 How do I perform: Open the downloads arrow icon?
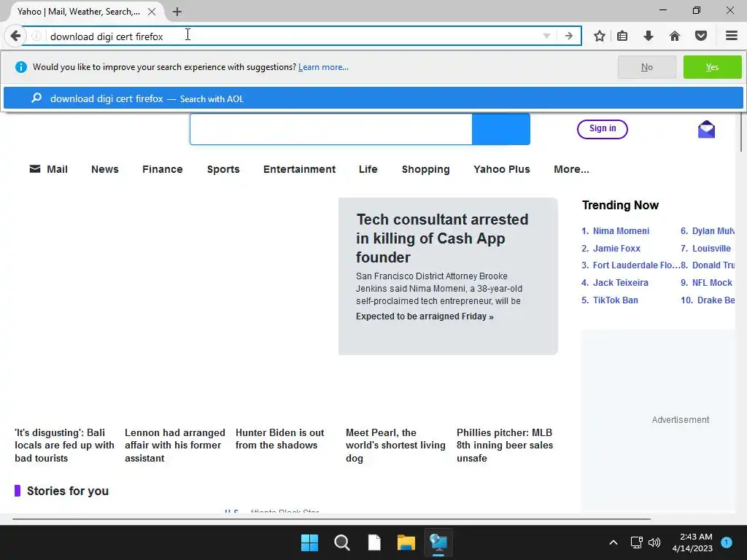click(649, 36)
